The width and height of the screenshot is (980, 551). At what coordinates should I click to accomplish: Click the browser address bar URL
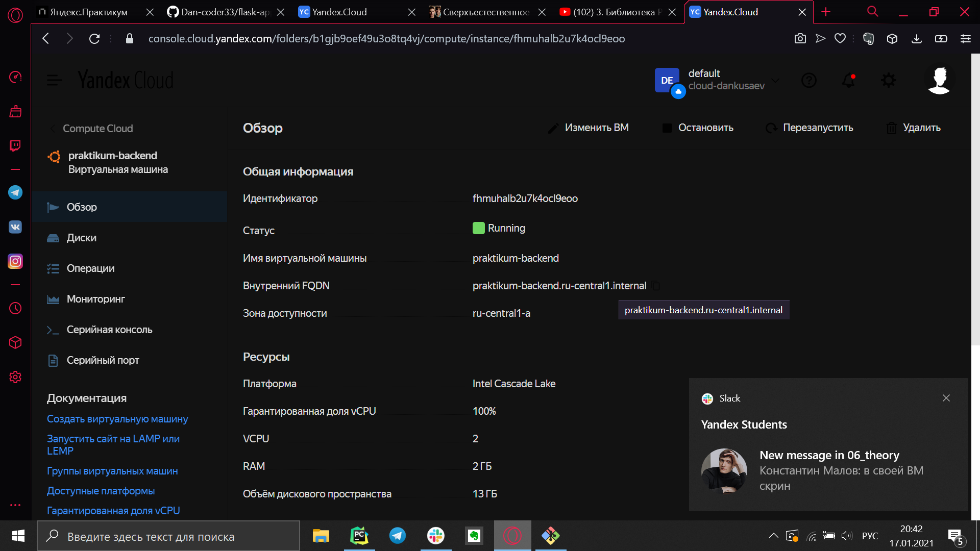pos(386,39)
